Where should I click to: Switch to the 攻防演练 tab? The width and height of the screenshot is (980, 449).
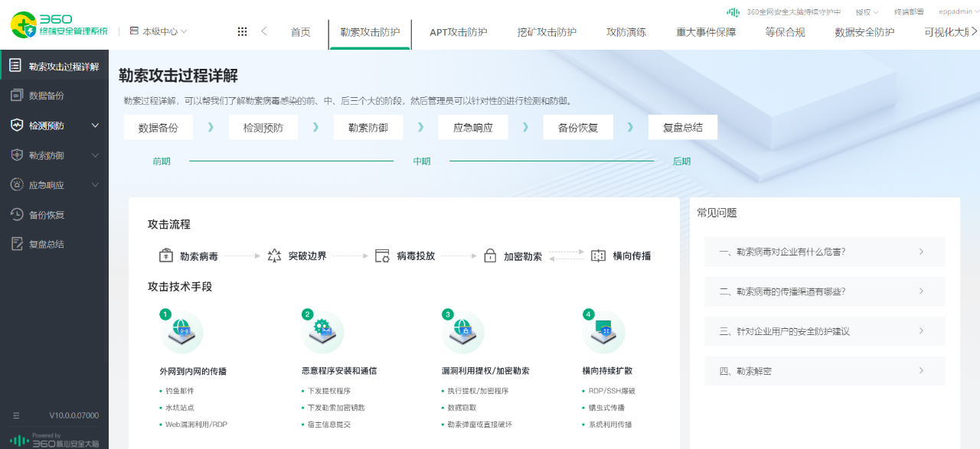pos(626,32)
